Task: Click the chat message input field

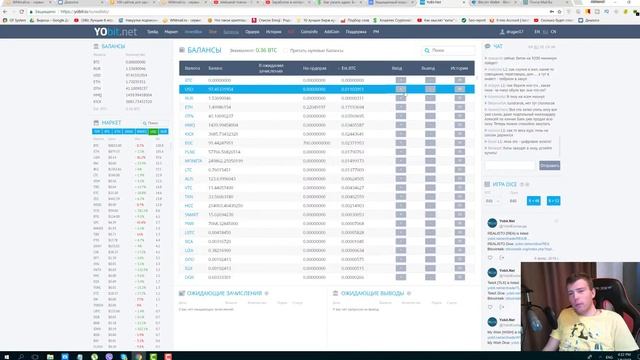Action: pyautogui.click(x=510, y=165)
